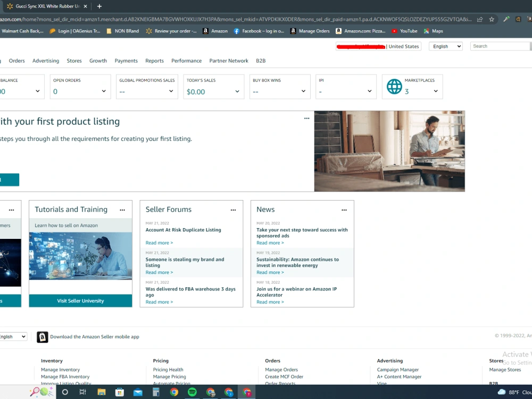Expand the Marketplaces card
This screenshot has height=399, width=532.
(x=436, y=91)
